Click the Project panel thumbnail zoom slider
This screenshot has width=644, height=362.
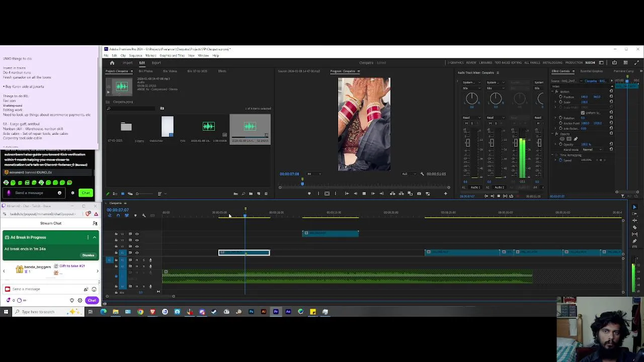click(145, 194)
